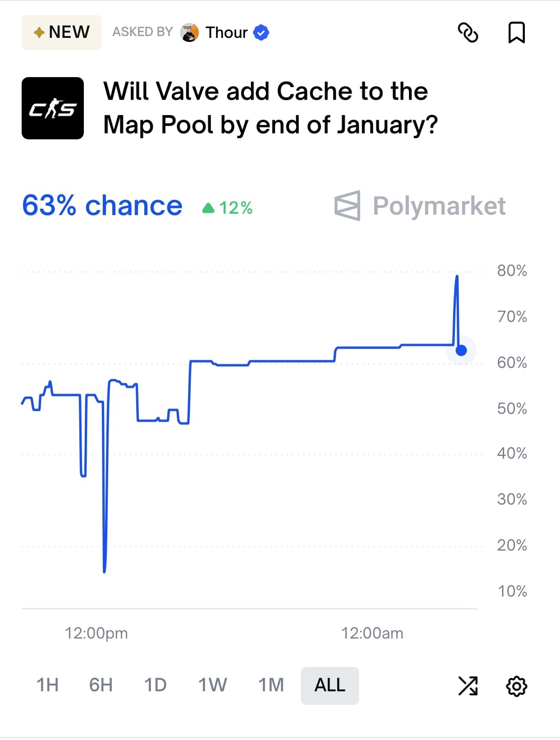
Task: Select the 1D time range
Action: click(155, 685)
